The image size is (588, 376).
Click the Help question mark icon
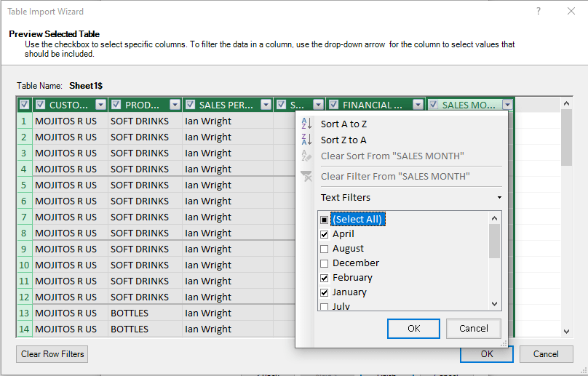tap(539, 11)
